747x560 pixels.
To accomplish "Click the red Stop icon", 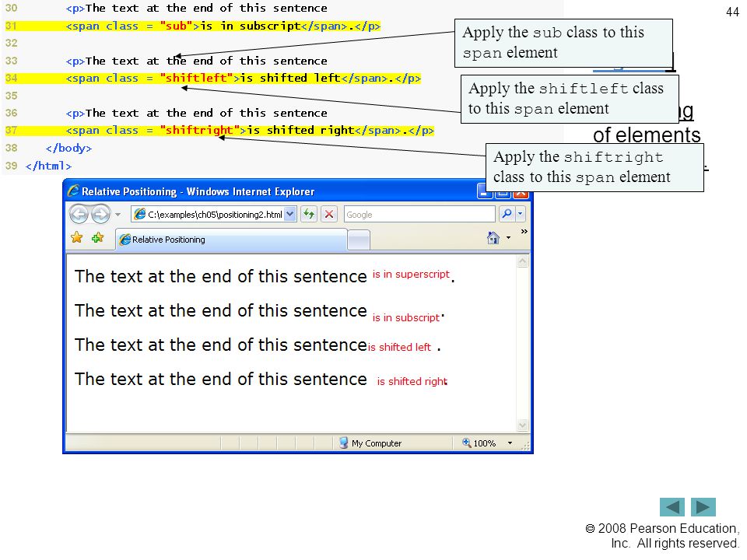I will pyautogui.click(x=329, y=214).
